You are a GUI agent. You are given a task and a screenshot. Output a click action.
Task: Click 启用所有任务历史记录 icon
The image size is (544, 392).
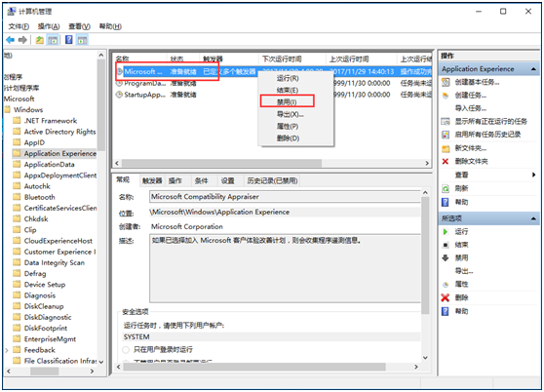446,135
